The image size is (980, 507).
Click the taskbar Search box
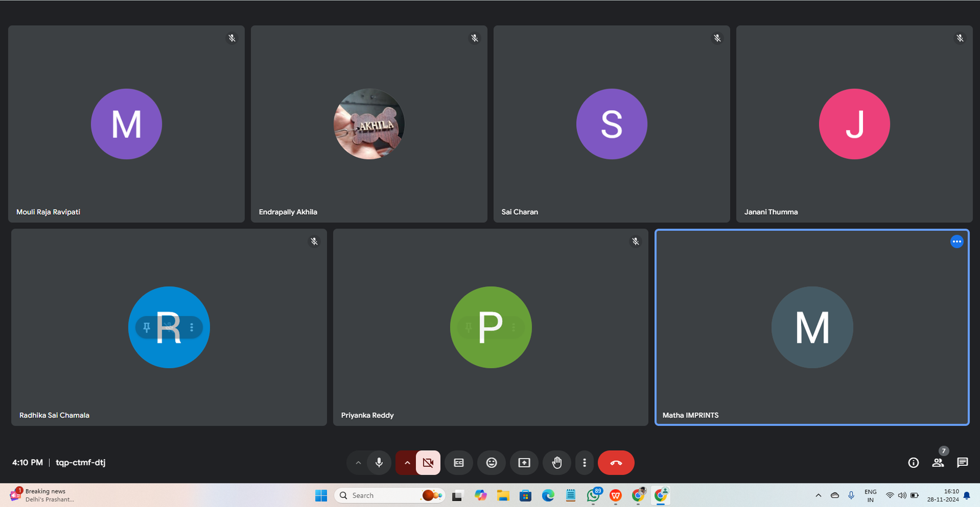point(389,495)
